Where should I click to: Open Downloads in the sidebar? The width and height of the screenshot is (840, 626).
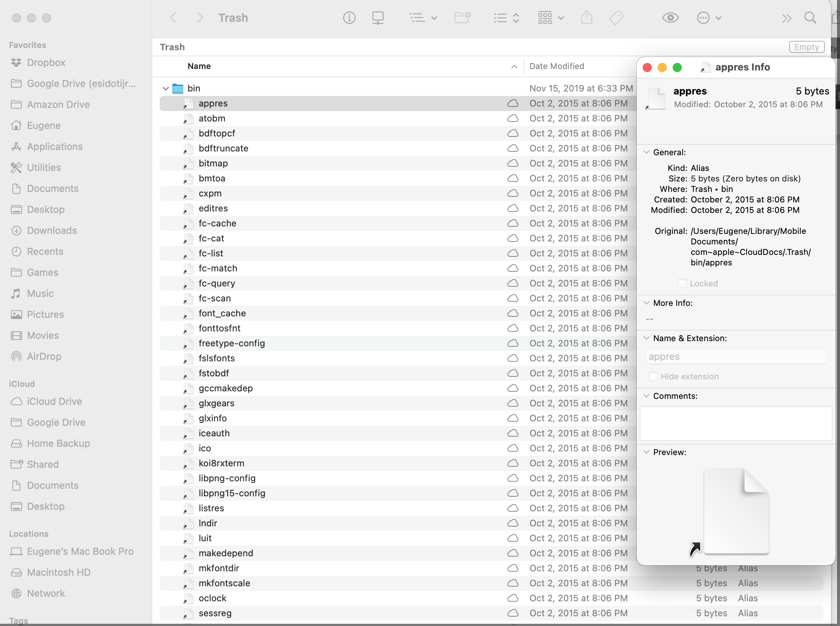pos(52,231)
